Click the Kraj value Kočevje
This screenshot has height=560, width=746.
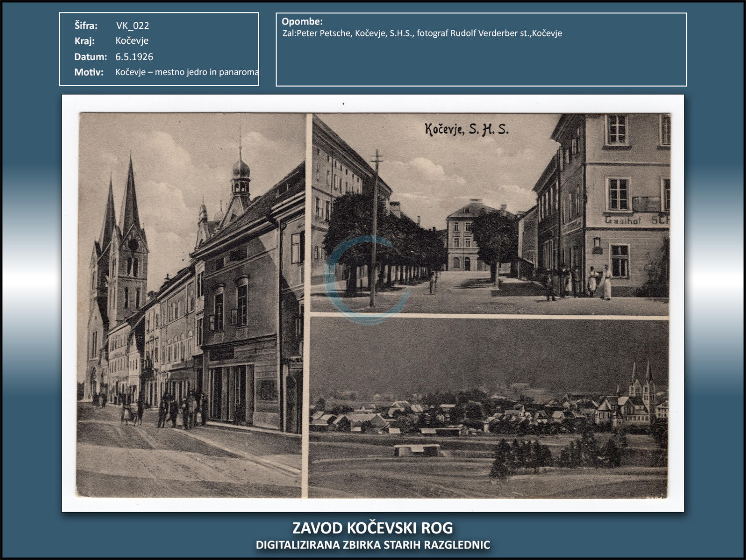[132, 41]
